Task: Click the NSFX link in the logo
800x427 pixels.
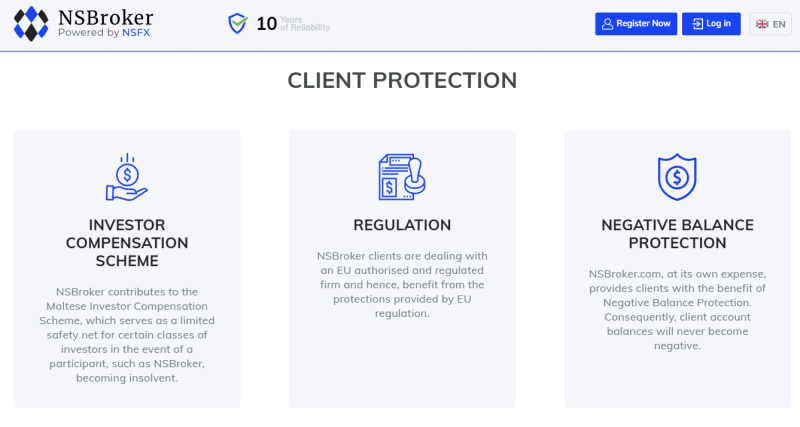Action: (x=136, y=33)
